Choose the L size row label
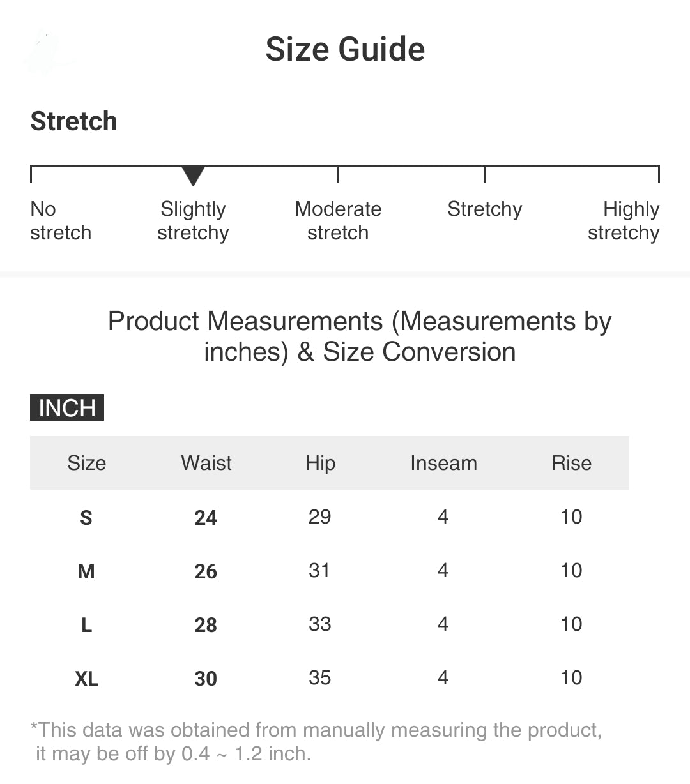The image size is (690, 784). [x=86, y=624]
